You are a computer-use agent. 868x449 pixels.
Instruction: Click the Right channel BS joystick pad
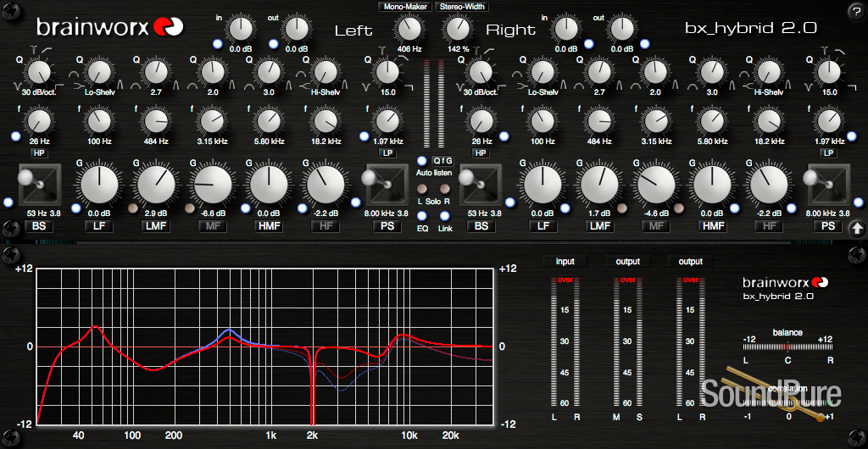point(481,184)
